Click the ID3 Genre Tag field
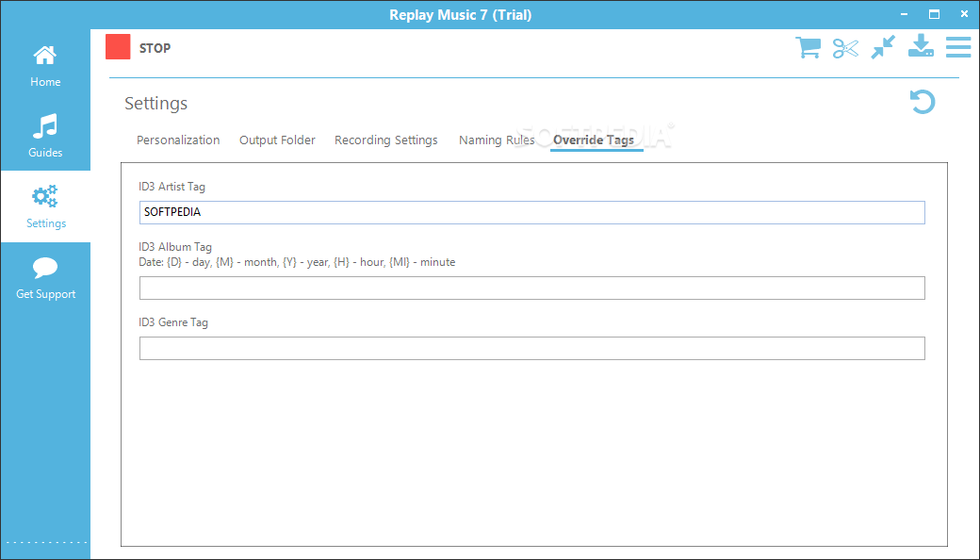The height and width of the screenshot is (560, 980). tap(531, 348)
